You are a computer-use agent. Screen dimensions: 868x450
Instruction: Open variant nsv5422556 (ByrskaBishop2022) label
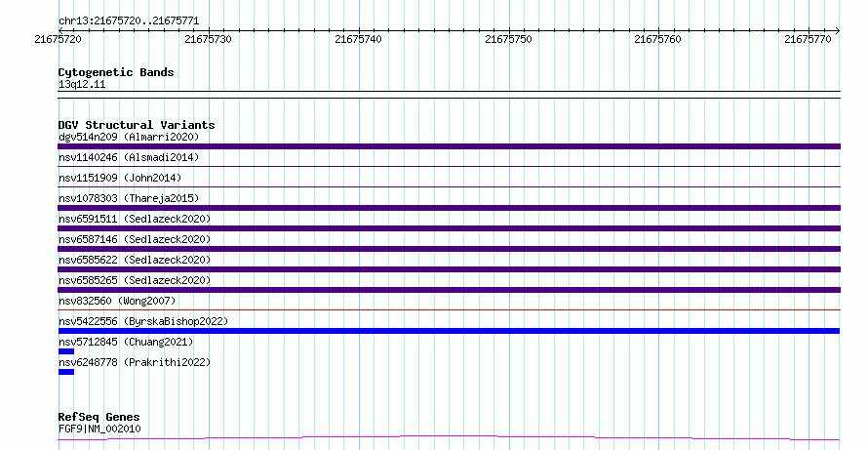coord(143,321)
